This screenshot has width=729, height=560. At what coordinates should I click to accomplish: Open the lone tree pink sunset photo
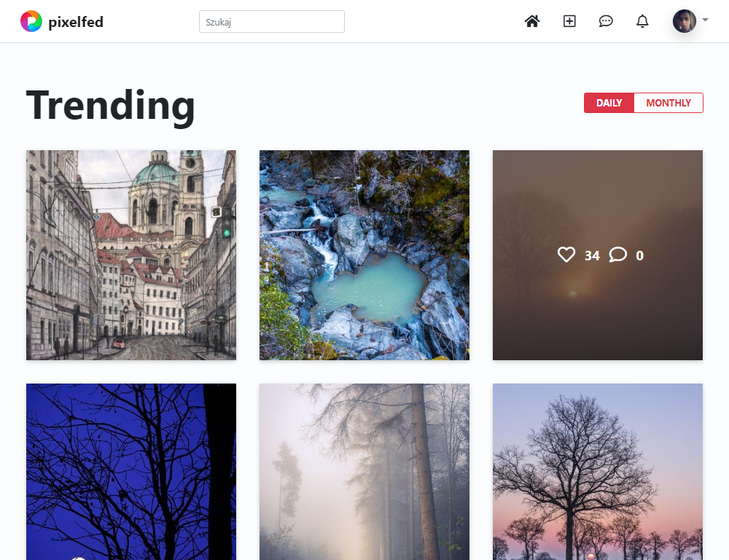click(598, 472)
